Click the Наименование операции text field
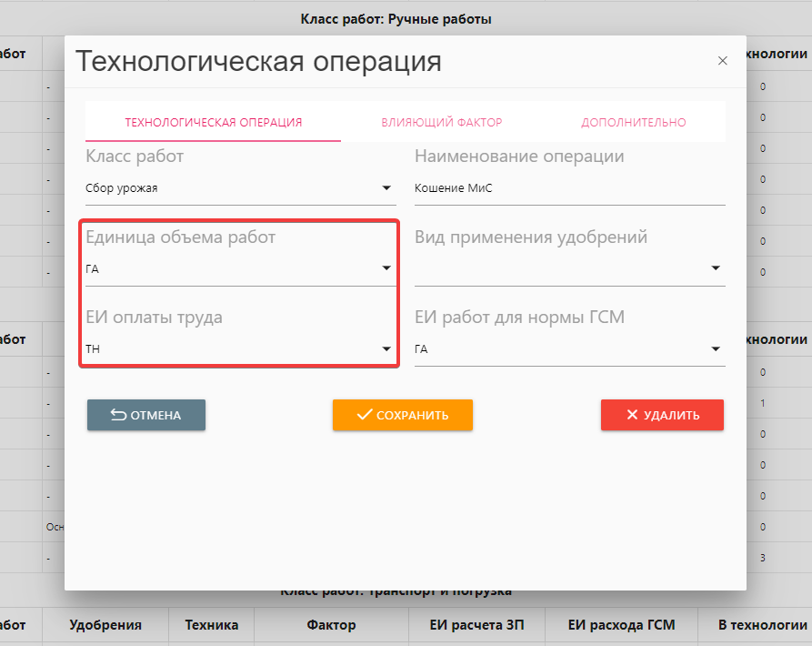Image resolution: width=812 pixels, height=646 pixels. coord(569,189)
